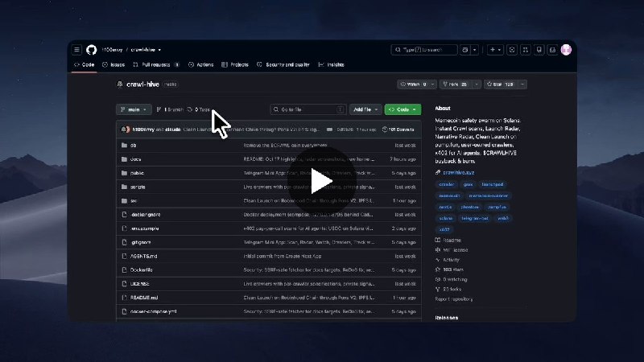Star the crawl-hive repository

click(x=501, y=84)
